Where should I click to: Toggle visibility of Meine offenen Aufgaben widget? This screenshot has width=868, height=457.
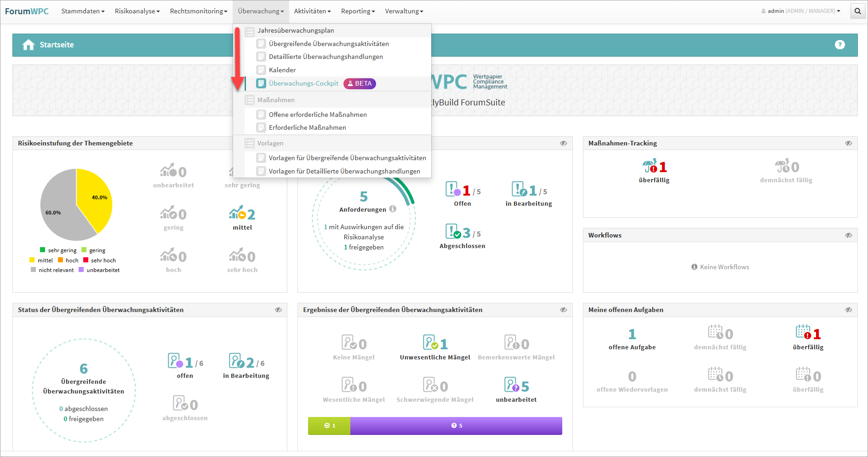point(849,310)
